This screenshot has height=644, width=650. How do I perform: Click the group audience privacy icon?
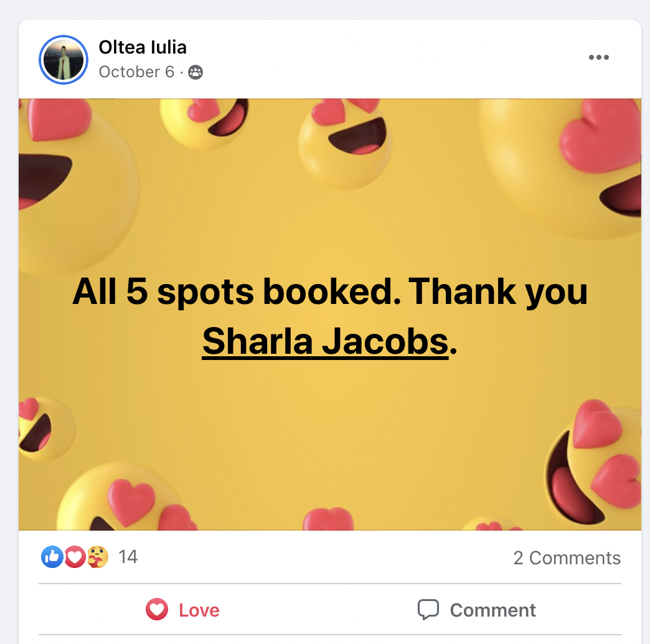pyautogui.click(x=195, y=73)
